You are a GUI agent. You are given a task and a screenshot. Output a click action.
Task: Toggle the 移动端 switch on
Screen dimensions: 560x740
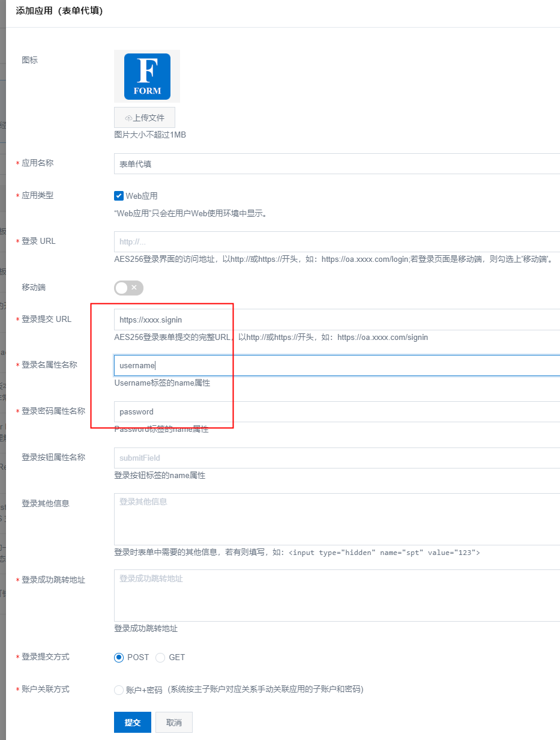tap(128, 288)
